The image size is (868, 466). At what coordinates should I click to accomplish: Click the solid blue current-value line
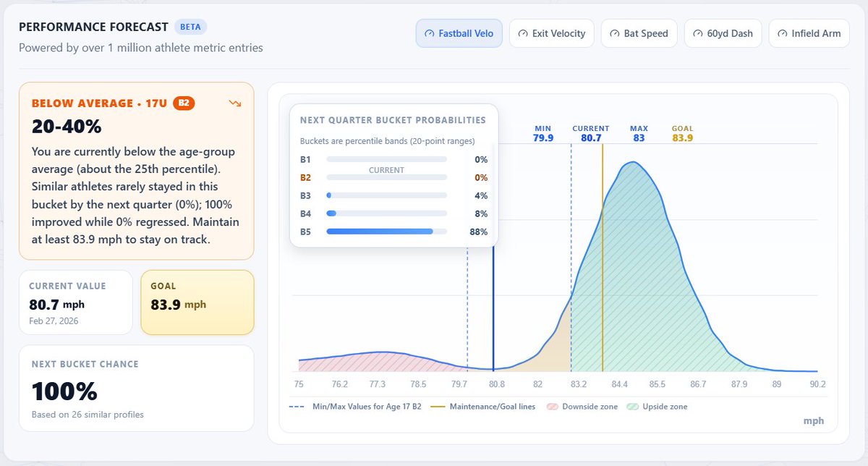coord(493,308)
